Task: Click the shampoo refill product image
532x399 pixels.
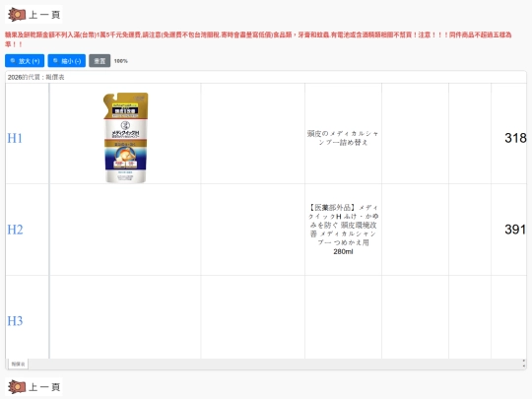Action: coord(125,137)
